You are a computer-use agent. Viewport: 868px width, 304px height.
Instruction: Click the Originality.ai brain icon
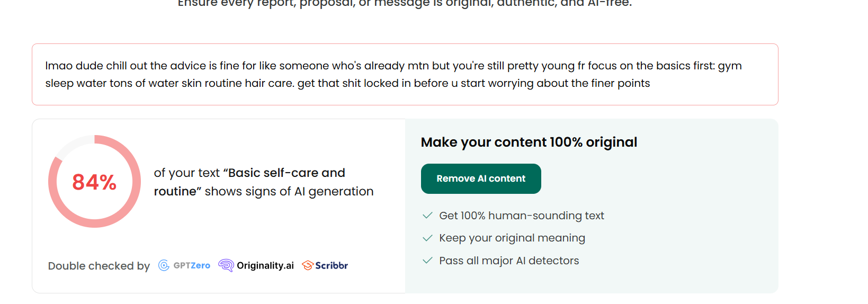coord(226,265)
